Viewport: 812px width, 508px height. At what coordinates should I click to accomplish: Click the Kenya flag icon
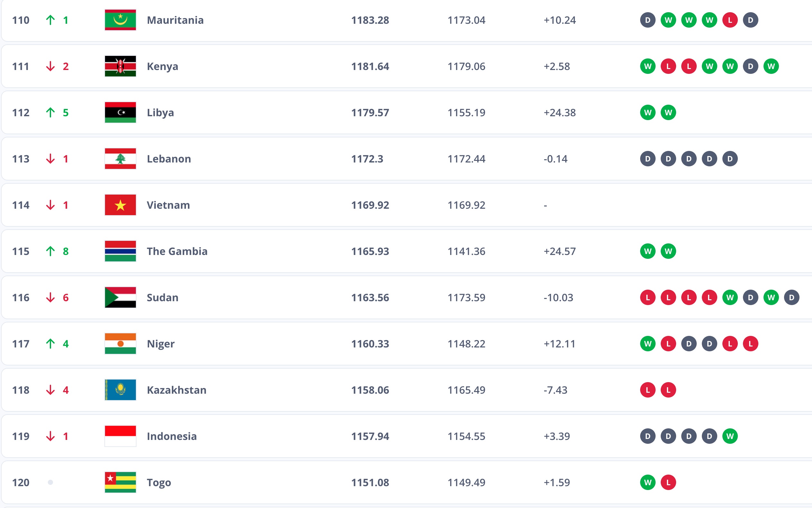pos(120,66)
